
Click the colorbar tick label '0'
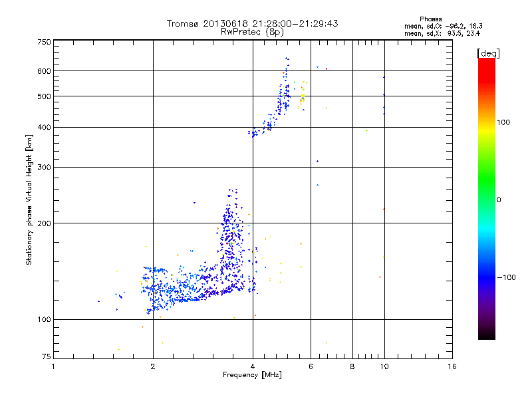click(499, 200)
